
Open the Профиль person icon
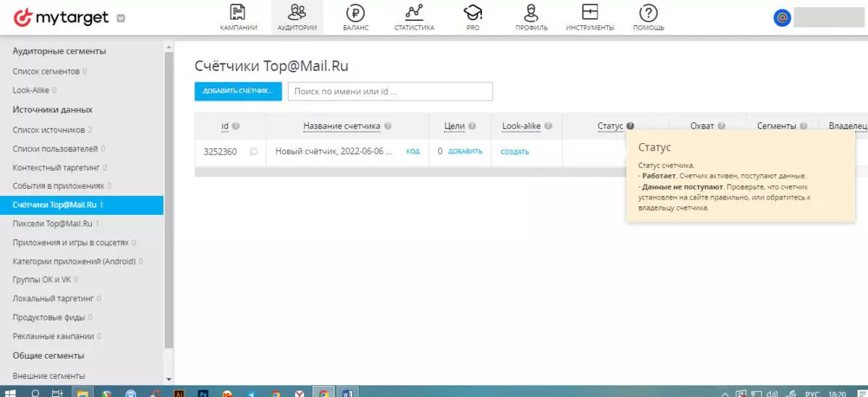point(532,12)
